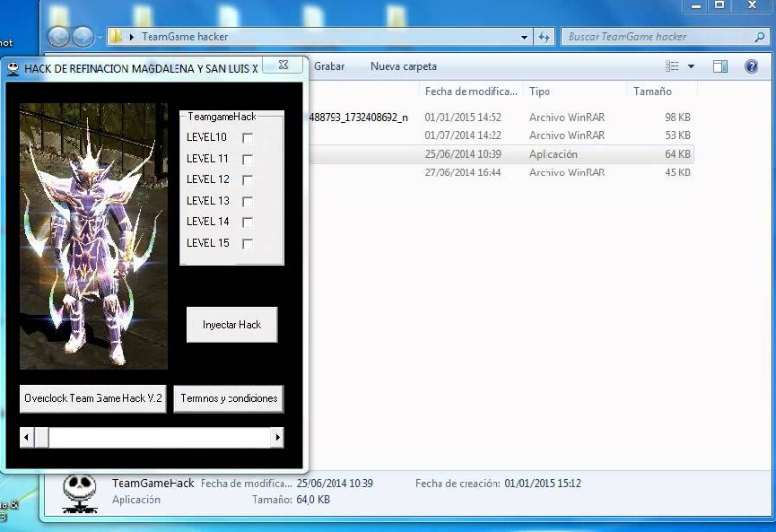Toggle the LEVEL 14 checkbox
776x532 pixels.
tap(248, 222)
